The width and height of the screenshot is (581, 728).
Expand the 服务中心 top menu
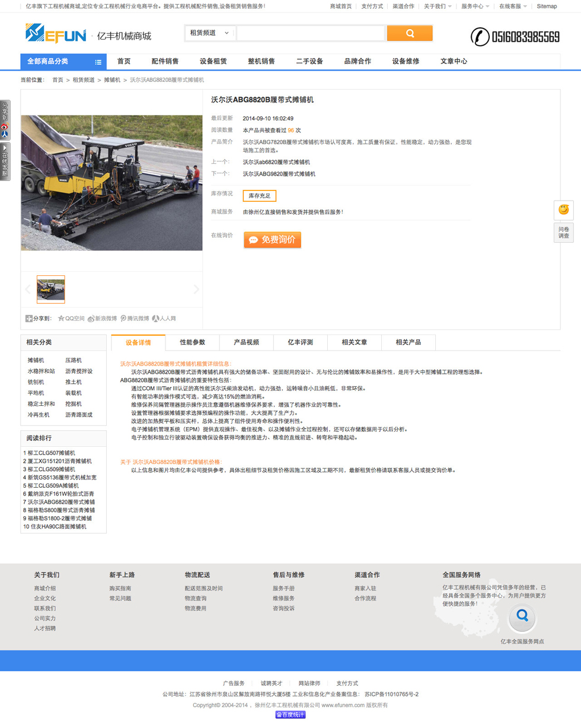475,6
